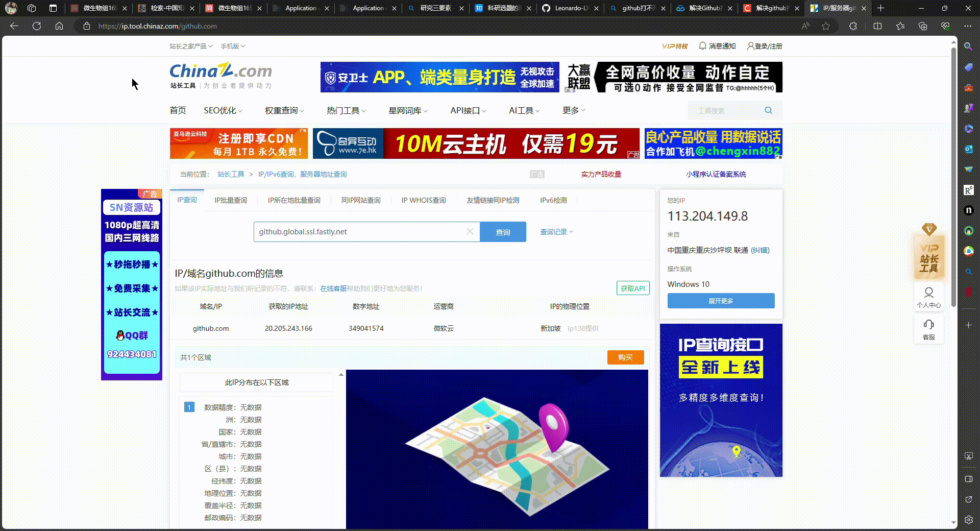The height and width of the screenshot is (531, 980).
Task: Expand the SEO优化 dropdown menu
Action: pos(223,110)
